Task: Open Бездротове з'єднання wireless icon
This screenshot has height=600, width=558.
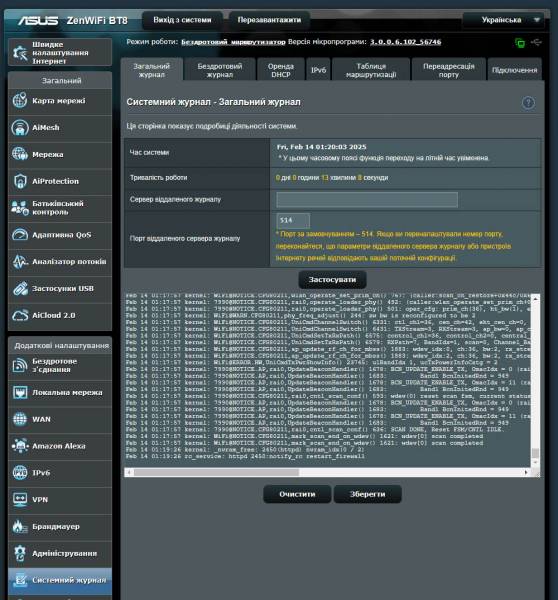Action: click(x=20, y=365)
